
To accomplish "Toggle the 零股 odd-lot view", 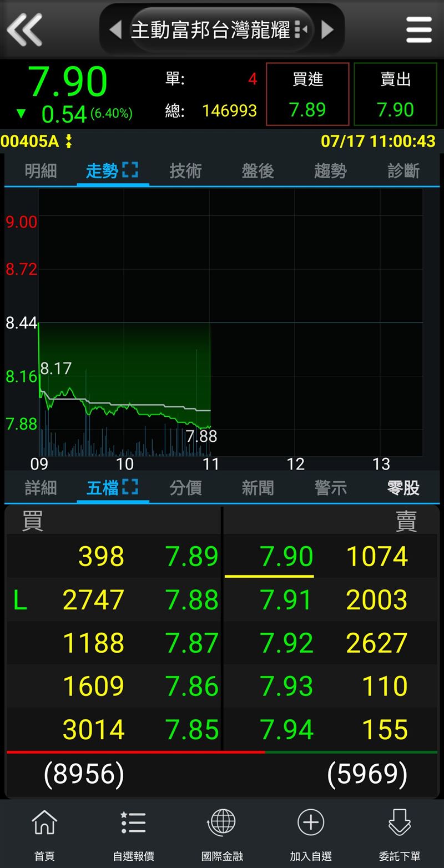I will [403, 488].
